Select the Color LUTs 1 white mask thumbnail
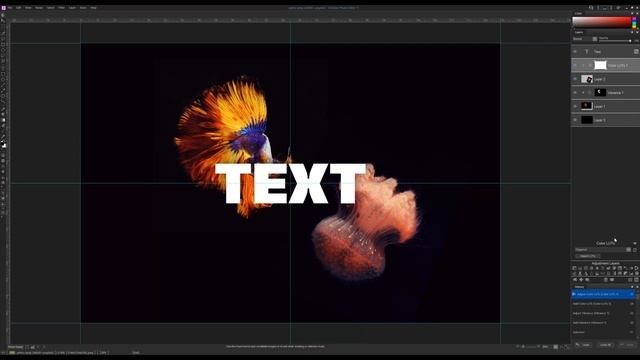 (600, 65)
